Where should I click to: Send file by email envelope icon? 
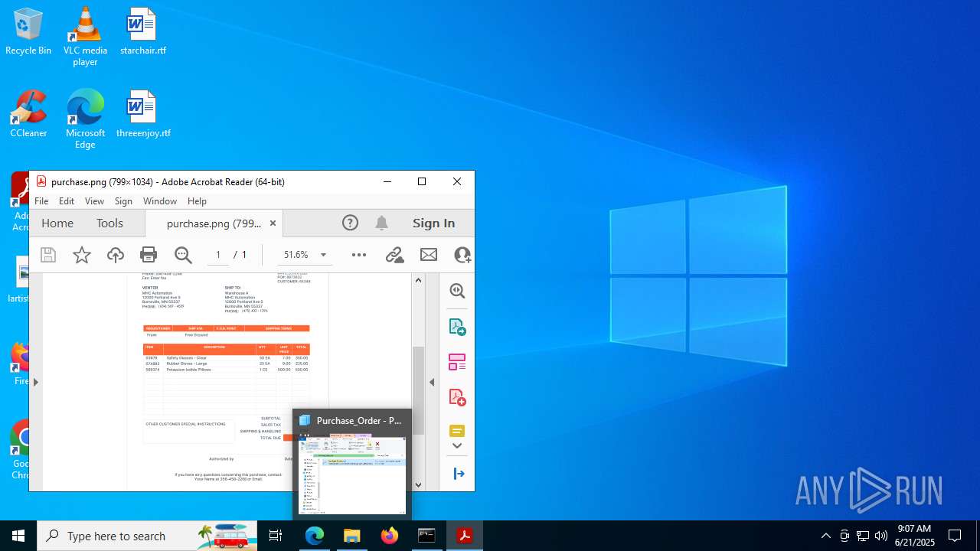click(x=429, y=255)
